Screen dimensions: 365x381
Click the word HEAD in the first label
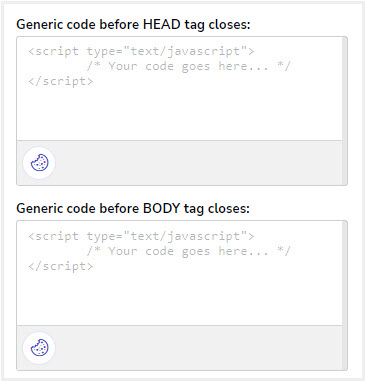pyautogui.click(x=162, y=24)
